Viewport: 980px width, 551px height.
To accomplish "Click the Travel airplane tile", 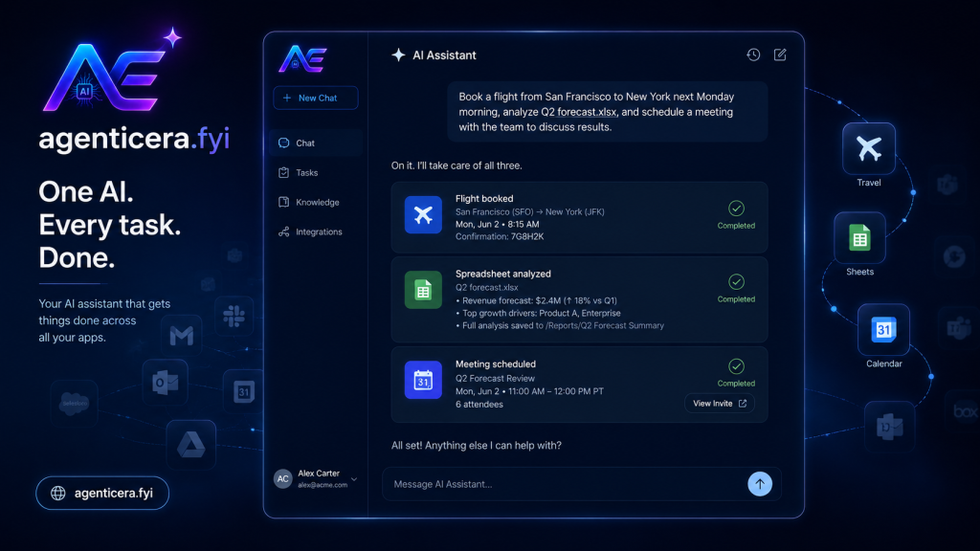I will click(869, 148).
